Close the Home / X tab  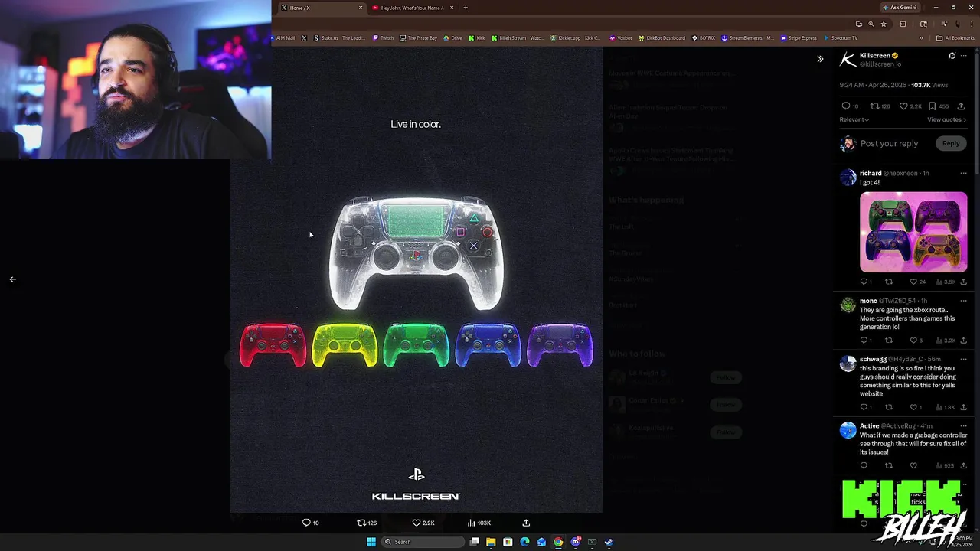click(x=361, y=8)
